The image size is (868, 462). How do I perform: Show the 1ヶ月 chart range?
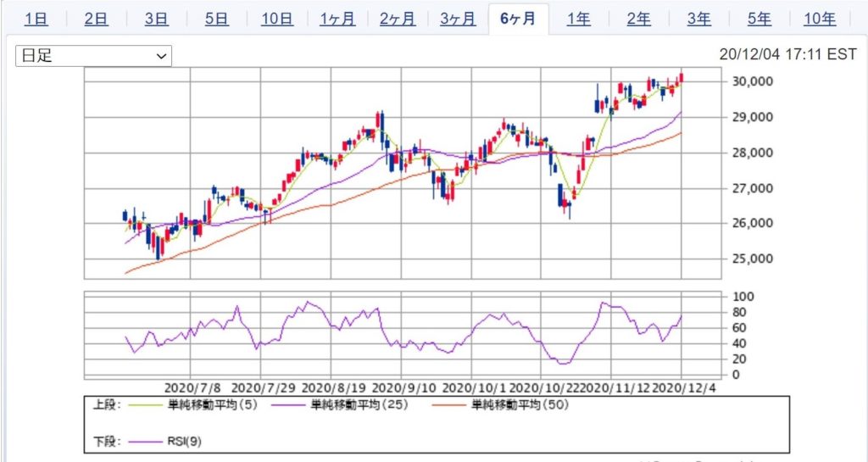pyautogui.click(x=337, y=19)
